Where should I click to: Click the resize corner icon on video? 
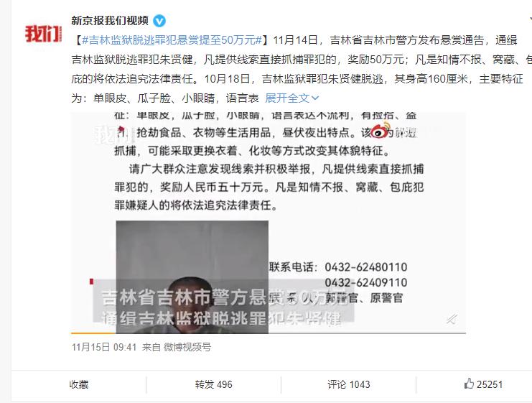click(452, 319)
